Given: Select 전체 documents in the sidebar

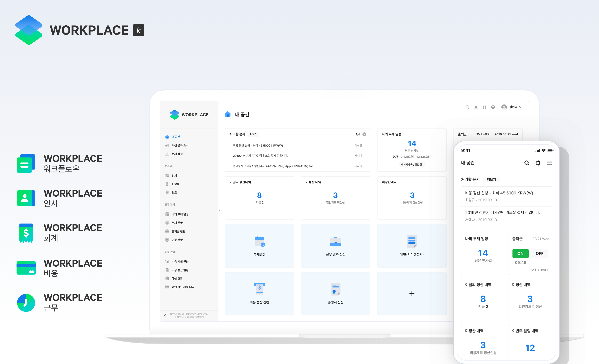Looking at the screenshot, I should click(x=171, y=176).
